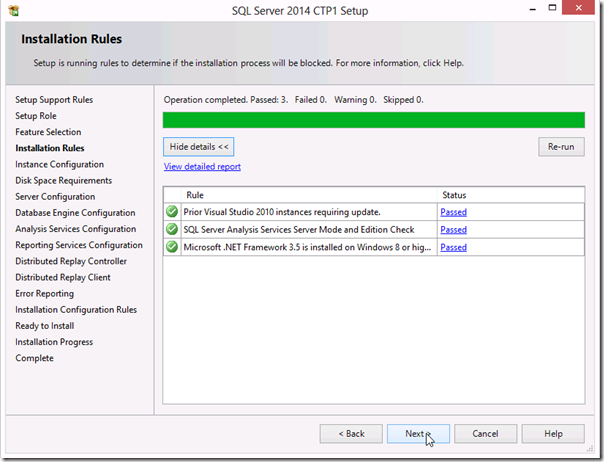Select Instance Configuration step

(59, 165)
